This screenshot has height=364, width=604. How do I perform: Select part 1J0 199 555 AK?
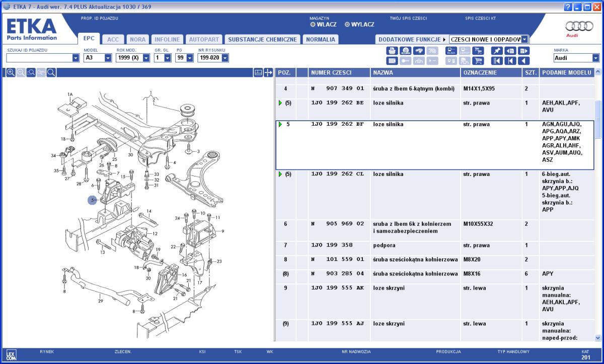(x=337, y=288)
